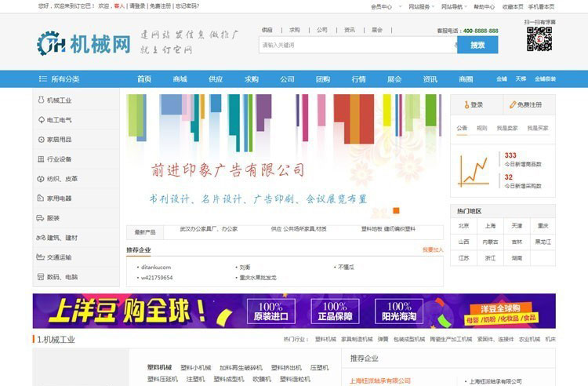
Task: Open the 电工电气 category icon
Action: pyautogui.click(x=42, y=120)
